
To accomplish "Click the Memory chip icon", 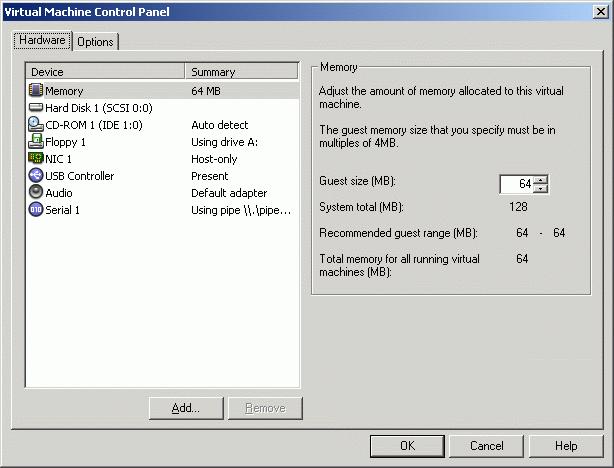I will click(36, 90).
